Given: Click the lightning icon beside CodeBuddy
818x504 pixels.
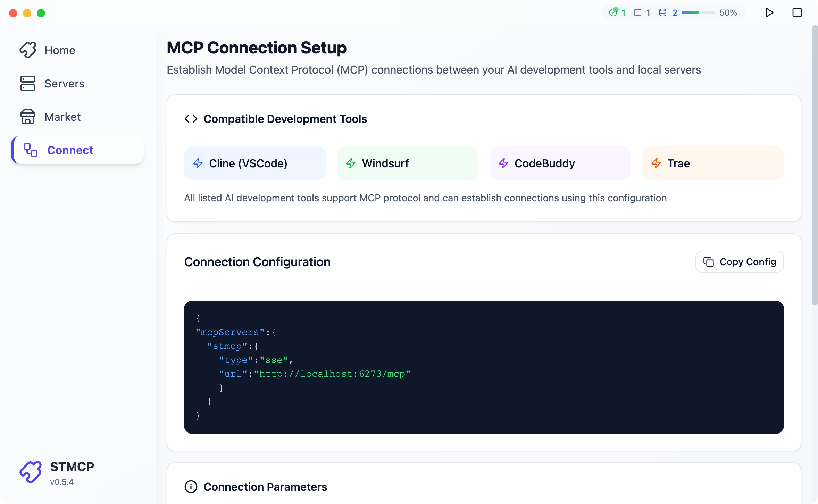Looking at the screenshot, I should tap(503, 163).
